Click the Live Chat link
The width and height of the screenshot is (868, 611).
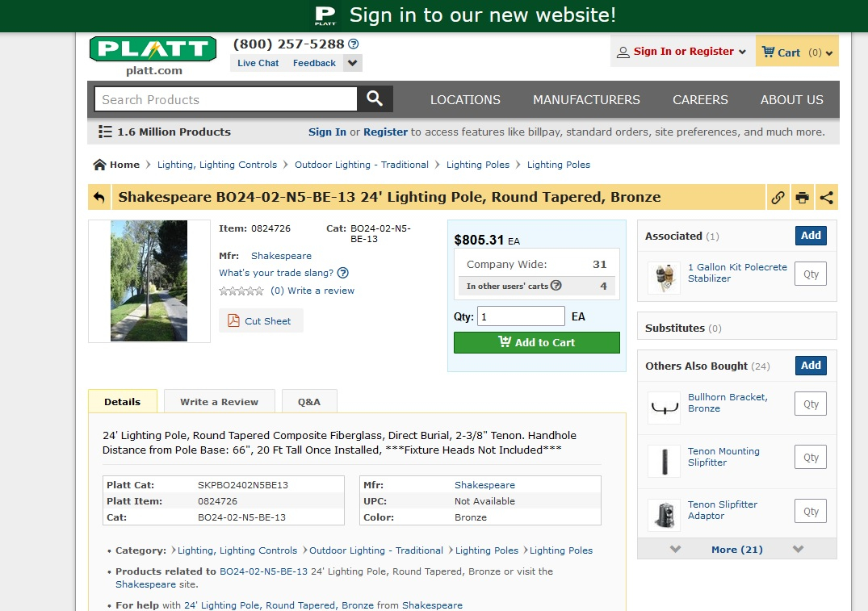tap(258, 63)
